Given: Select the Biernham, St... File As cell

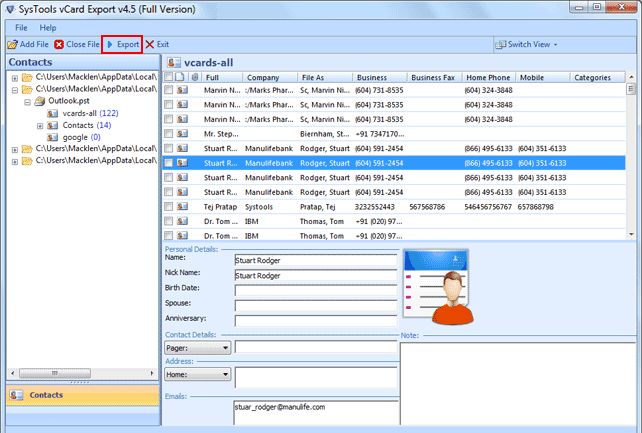Looking at the screenshot, I should click(325, 134).
